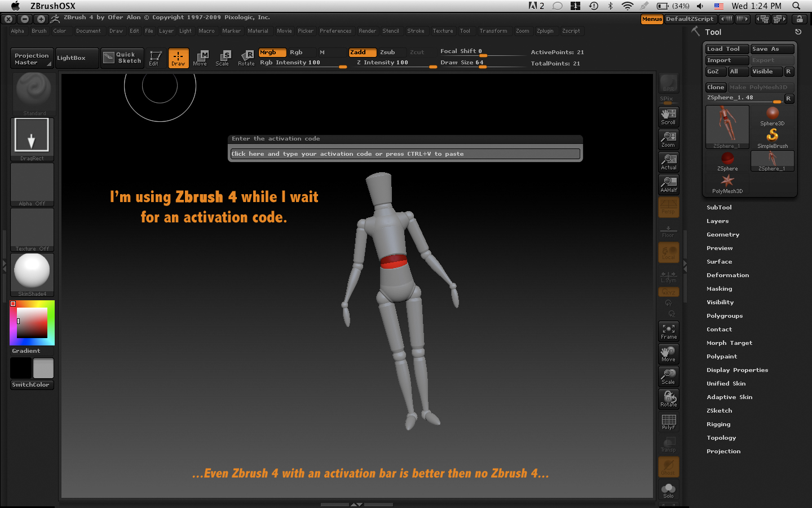This screenshot has height=508, width=812.
Task: Open the Zplugin menu
Action: pos(545,31)
